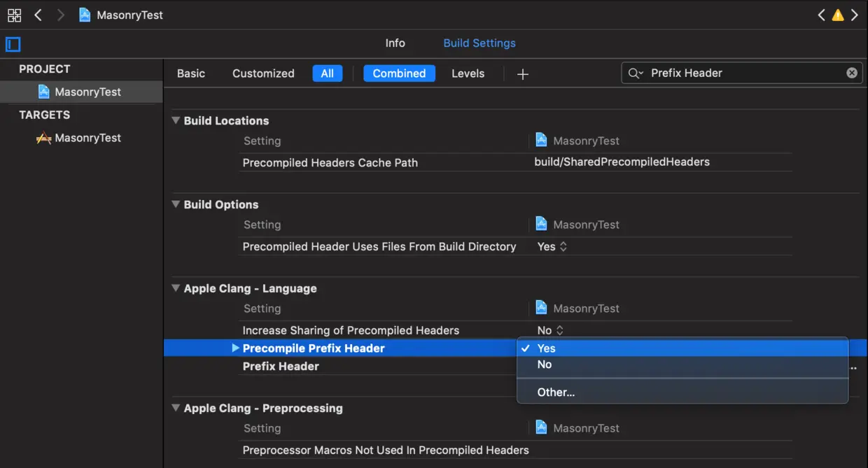Click the project icon in the Build Locations column header
Image resolution: width=868 pixels, height=468 pixels.
pyautogui.click(x=541, y=140)
